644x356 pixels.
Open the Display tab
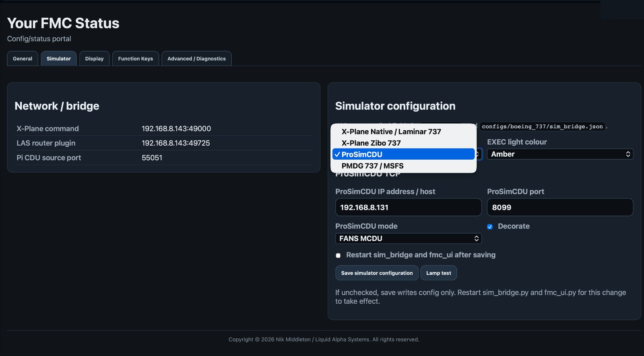point(94,58)
